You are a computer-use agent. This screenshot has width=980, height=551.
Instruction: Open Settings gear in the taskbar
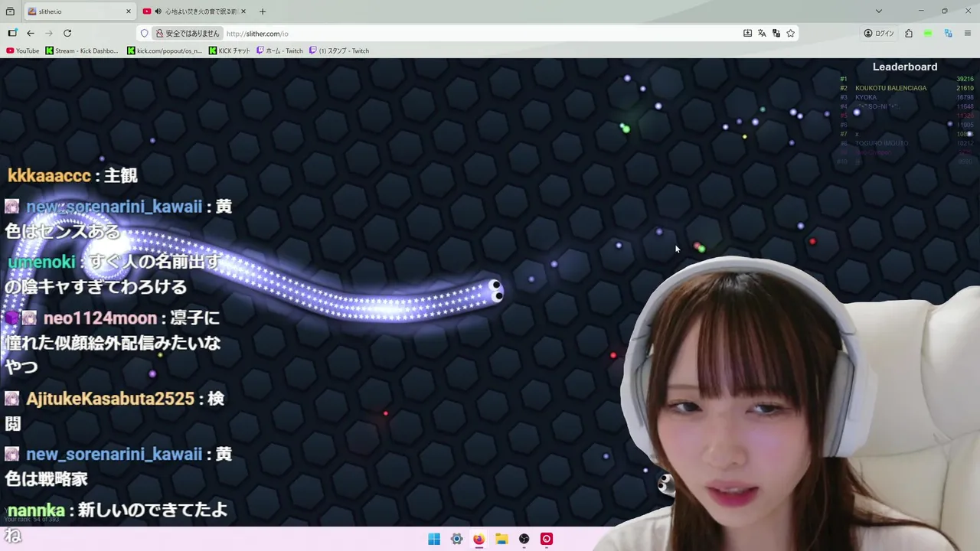point(456,539)
